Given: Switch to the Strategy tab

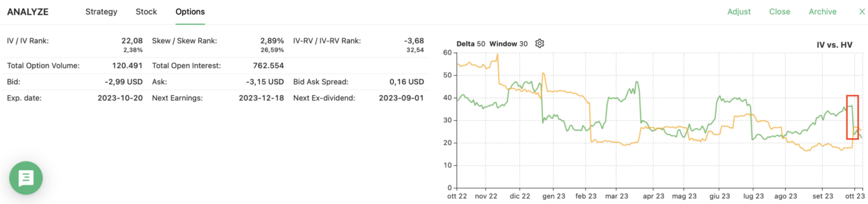Looking at the screenshot, I should (101, 12).
